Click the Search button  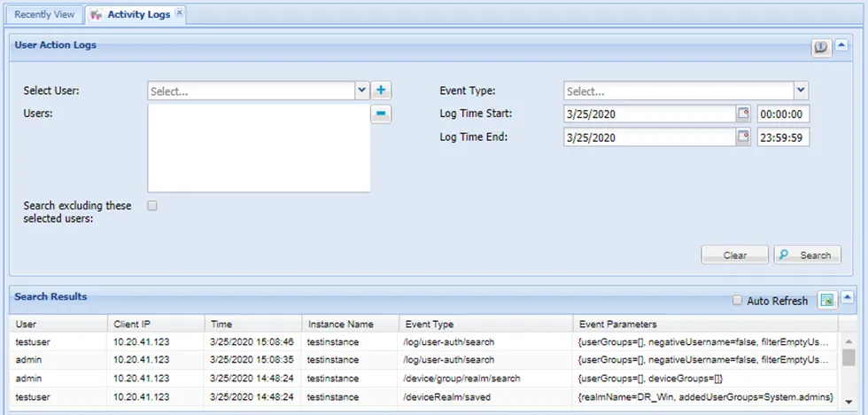(x=808, y=254)
